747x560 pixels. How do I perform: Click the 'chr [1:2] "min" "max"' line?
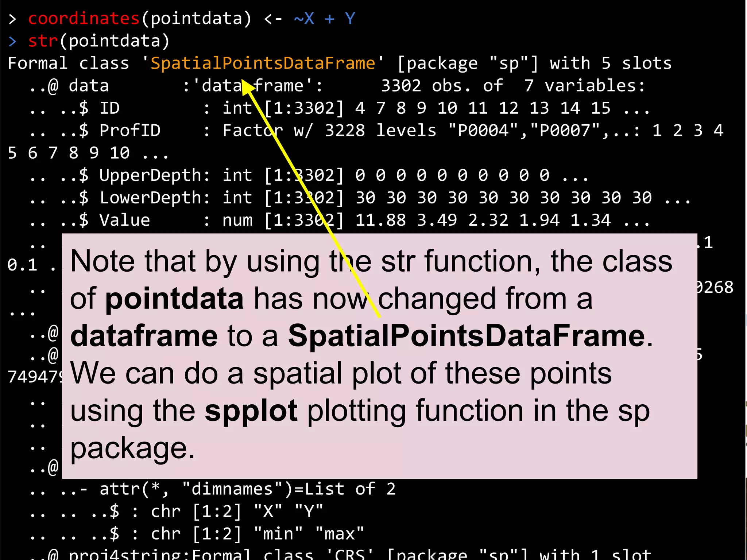[197, 534]
